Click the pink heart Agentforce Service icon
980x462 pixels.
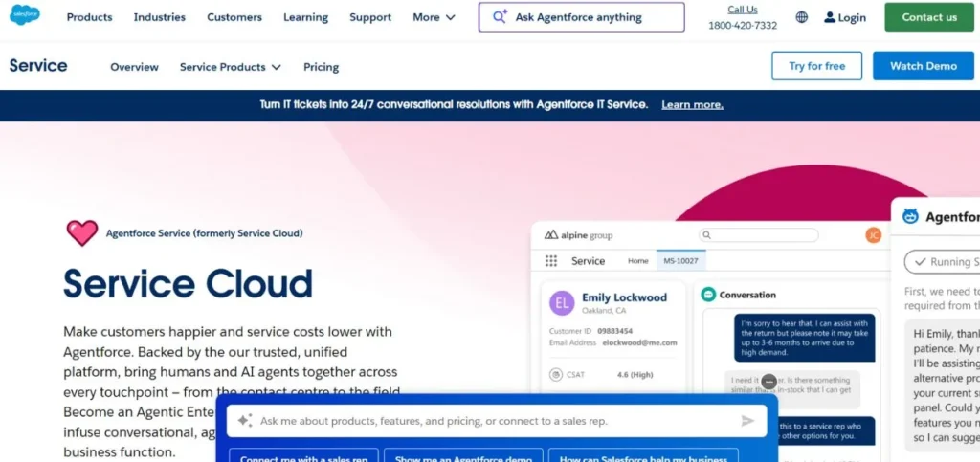click(82, 232)
